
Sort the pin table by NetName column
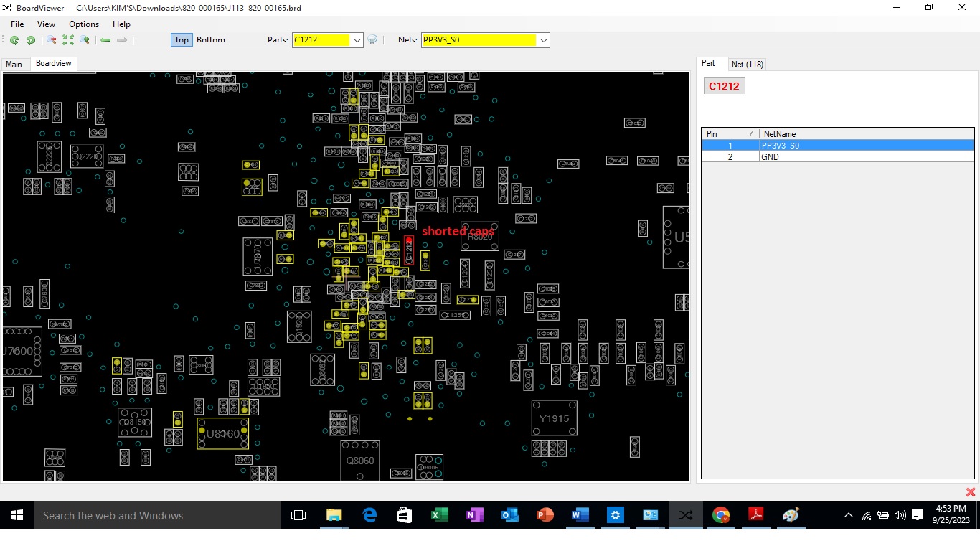[866, 133]
